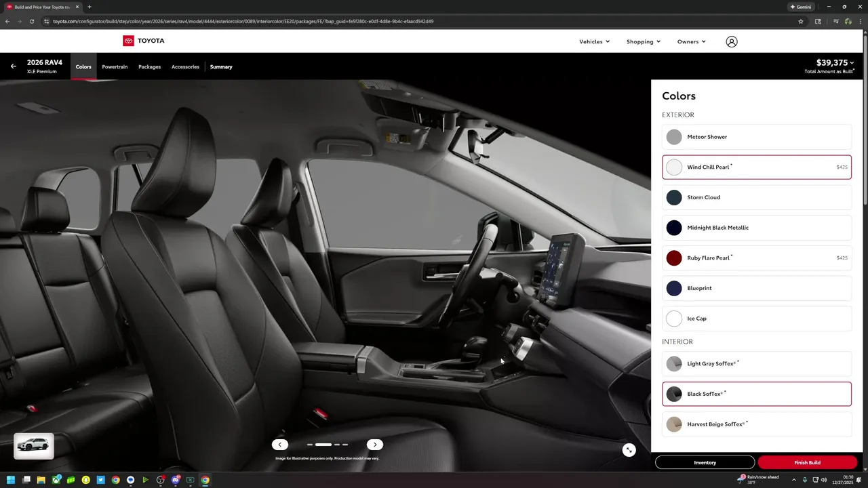Open Snapchat from the taskbar
Screen dimensions: 868x488
click(85, 480)
